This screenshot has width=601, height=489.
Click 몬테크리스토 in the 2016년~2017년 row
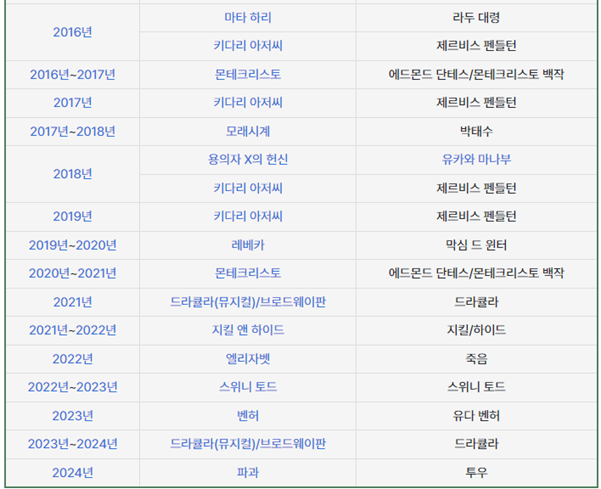coord(248,74)
